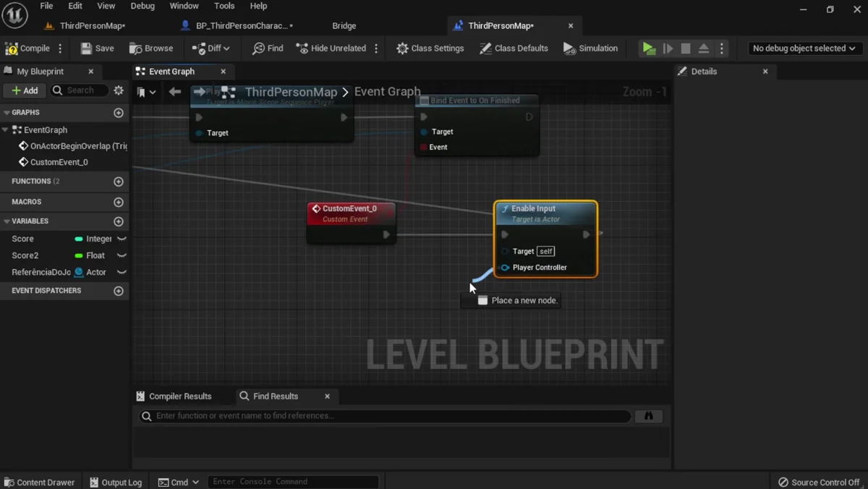Open the Tools menu

(224, 6)
